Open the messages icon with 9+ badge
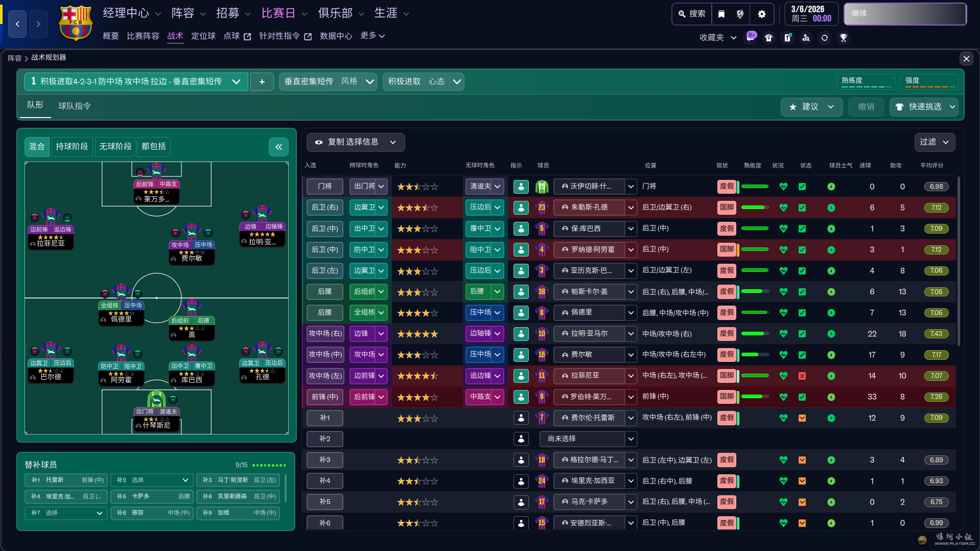This screenshot has width=980, height=551. coord(751,37)
